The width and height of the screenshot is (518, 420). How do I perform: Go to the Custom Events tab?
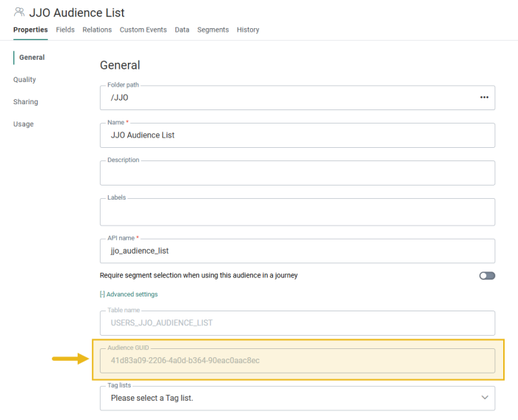[x=144, y=30]
